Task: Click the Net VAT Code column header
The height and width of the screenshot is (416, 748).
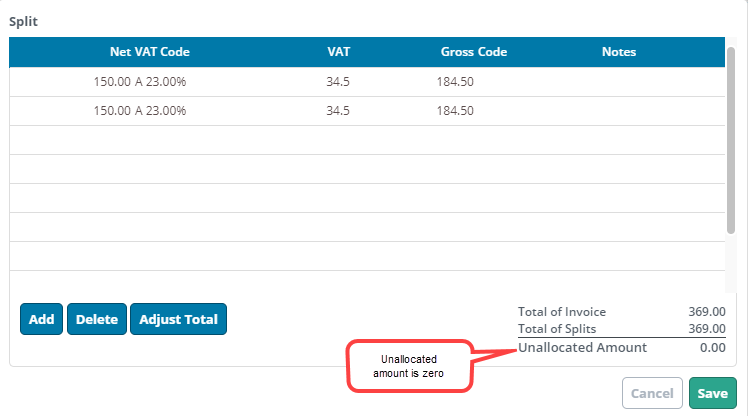Action: [150, 52]
